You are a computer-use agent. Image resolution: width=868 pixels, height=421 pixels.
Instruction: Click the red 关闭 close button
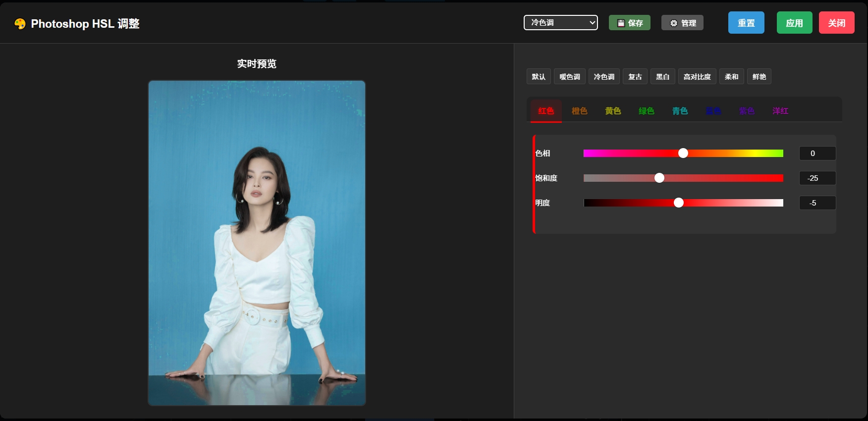[837, 23]
